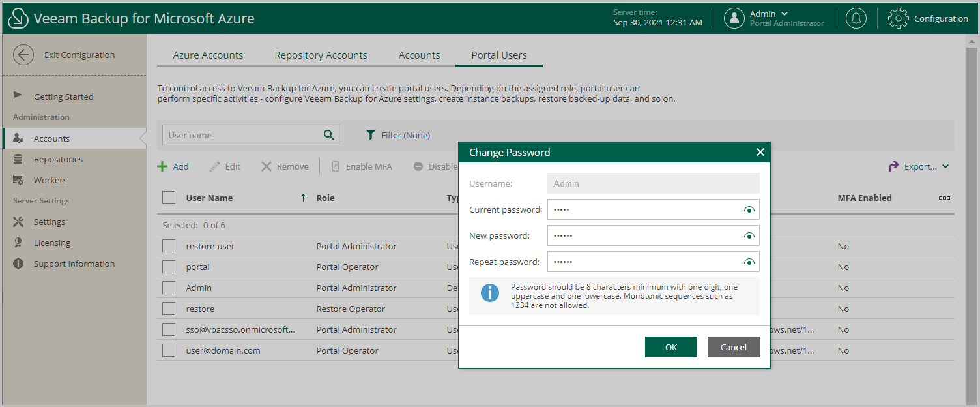
Task: Click the Accounts sidebar user icon
Action: click(x=19, y=138)
